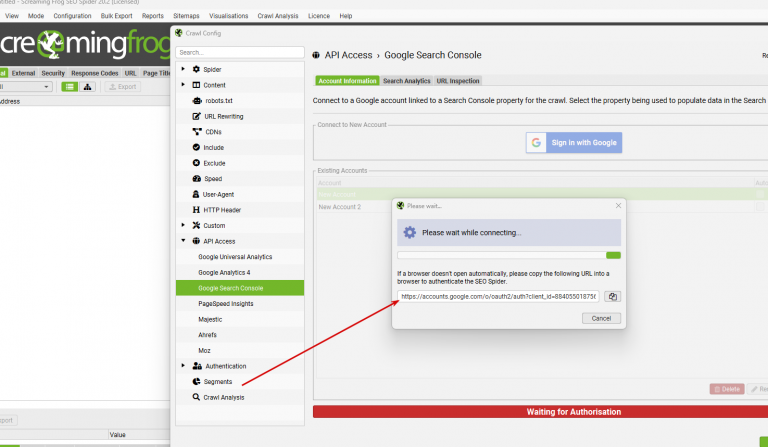Click the Custom tools icon

[196, 225]
